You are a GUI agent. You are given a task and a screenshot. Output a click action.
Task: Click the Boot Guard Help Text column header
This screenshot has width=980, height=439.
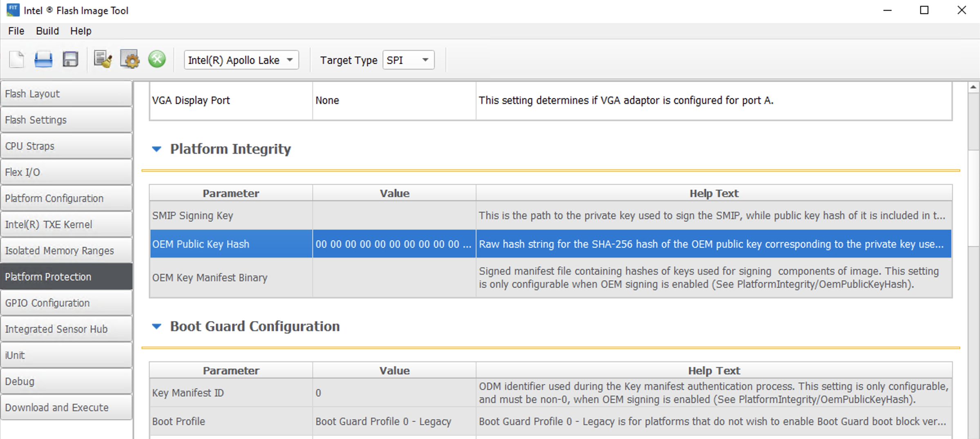pyautogui.click(x=714, y=371)
